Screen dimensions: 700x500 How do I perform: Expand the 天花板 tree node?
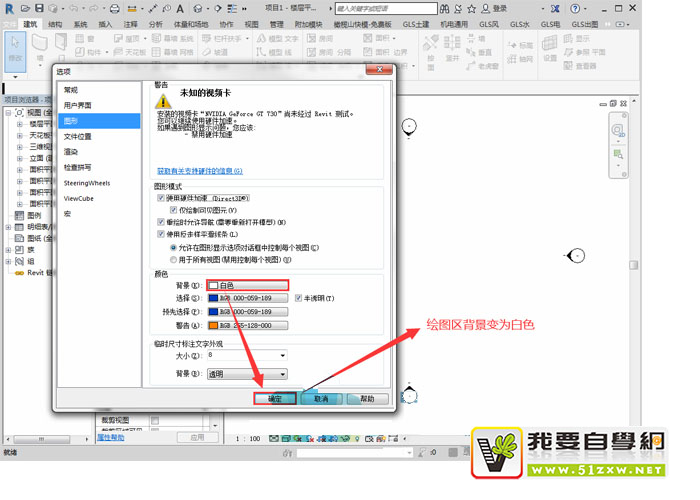click(x=20, y=135)
